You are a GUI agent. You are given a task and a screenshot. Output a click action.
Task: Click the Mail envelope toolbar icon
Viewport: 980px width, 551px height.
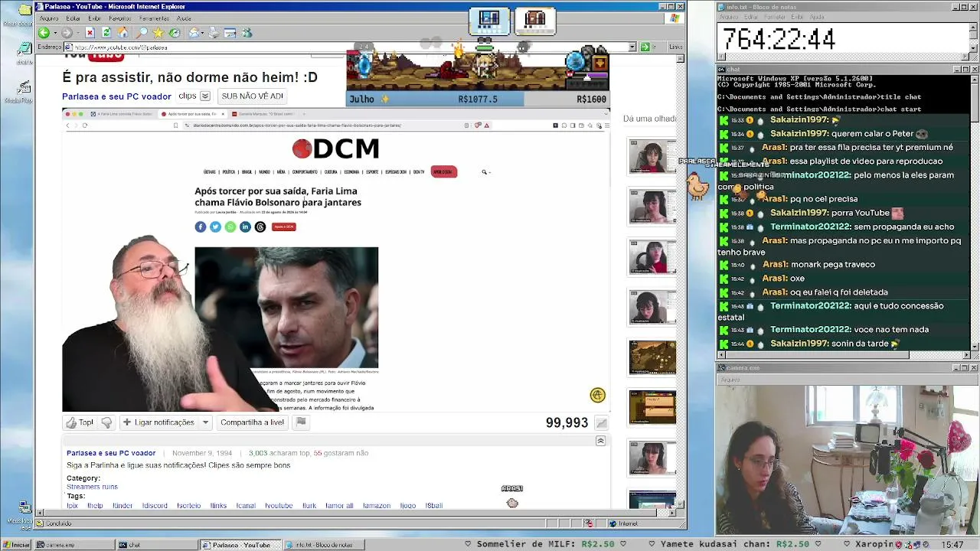pyautogui.click(x=194, y=33)
